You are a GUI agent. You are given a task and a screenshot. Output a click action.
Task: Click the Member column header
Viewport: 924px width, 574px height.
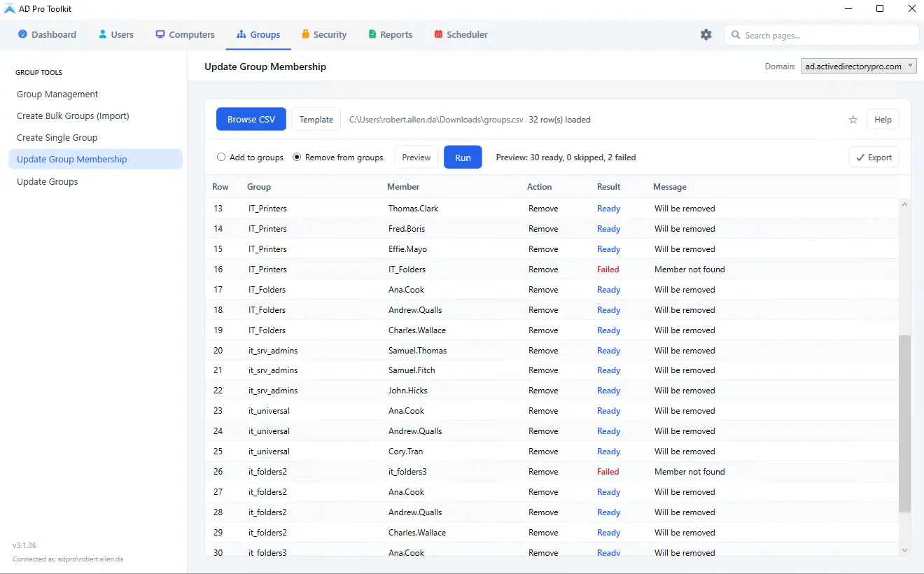403,187
